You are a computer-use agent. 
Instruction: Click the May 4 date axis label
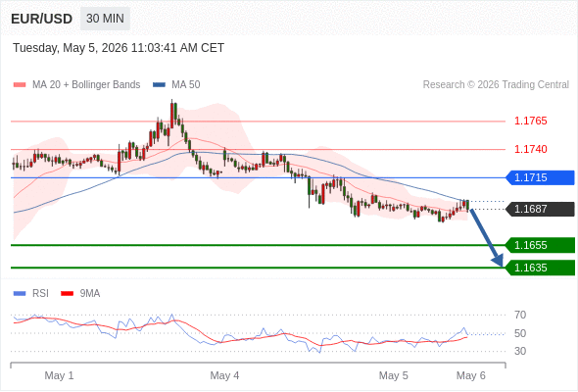[x=224, y=375]
